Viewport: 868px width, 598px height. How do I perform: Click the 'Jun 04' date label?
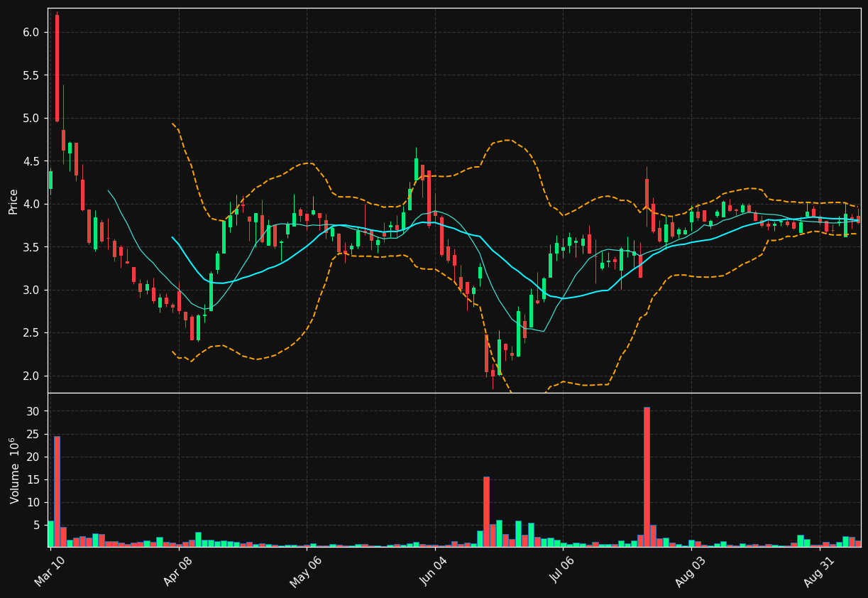(x=434, y=572)
